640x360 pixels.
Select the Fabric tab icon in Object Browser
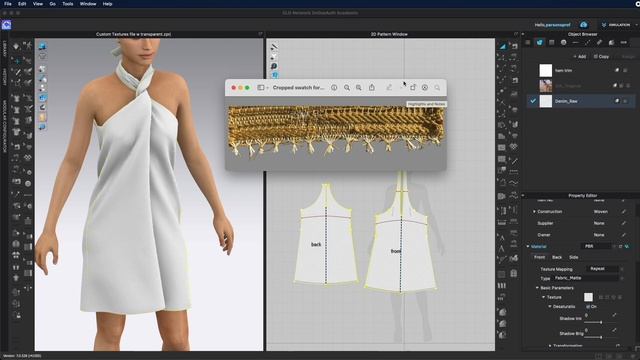pyautogui.click(x=540, y=42)
